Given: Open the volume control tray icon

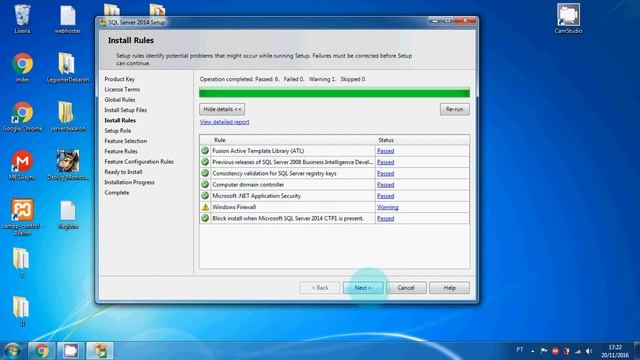Looking at the screenshot, I should (x=589, y=351).
